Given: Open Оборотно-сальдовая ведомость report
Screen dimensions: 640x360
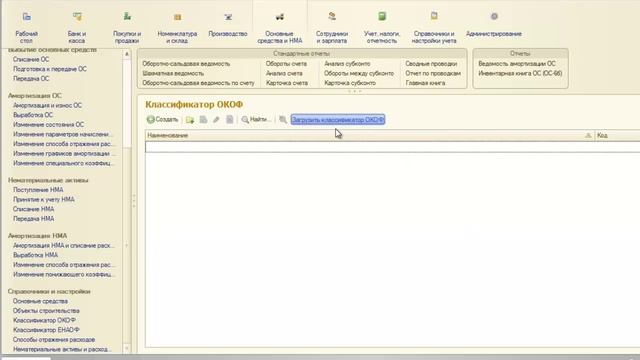Looking at the screenshot, I should click(x=186, y=64).
